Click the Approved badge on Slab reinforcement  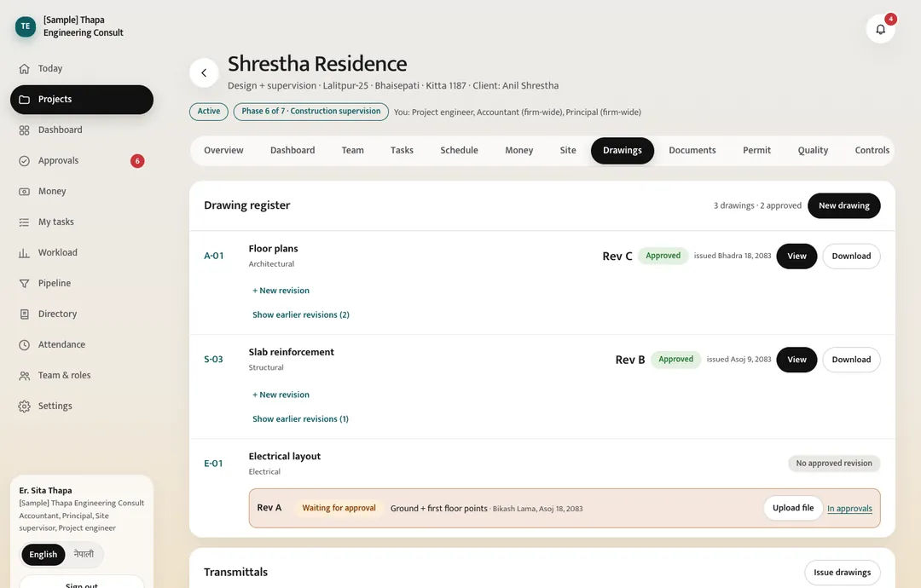click(675, 360)
